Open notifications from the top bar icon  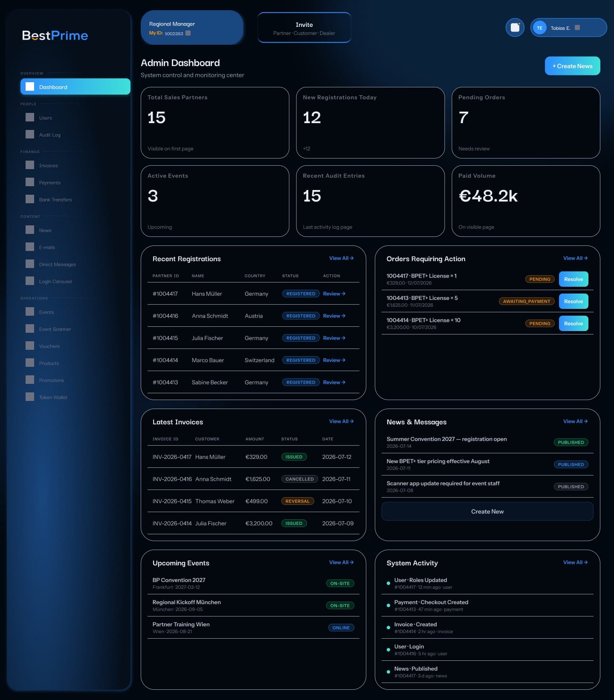point(515,28)
